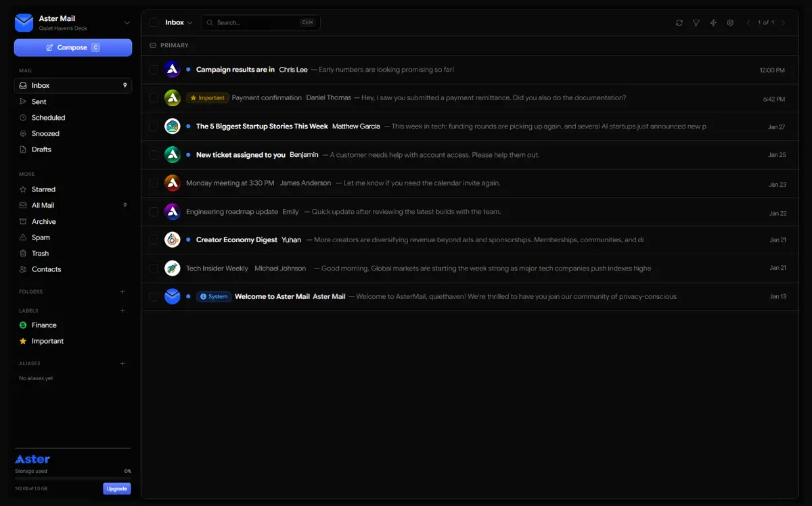This screenshot has height=506, width=812.
Task: Open email subject Welcome to Aster Mail
Action: pyautogui.click(x=271, y=296)
